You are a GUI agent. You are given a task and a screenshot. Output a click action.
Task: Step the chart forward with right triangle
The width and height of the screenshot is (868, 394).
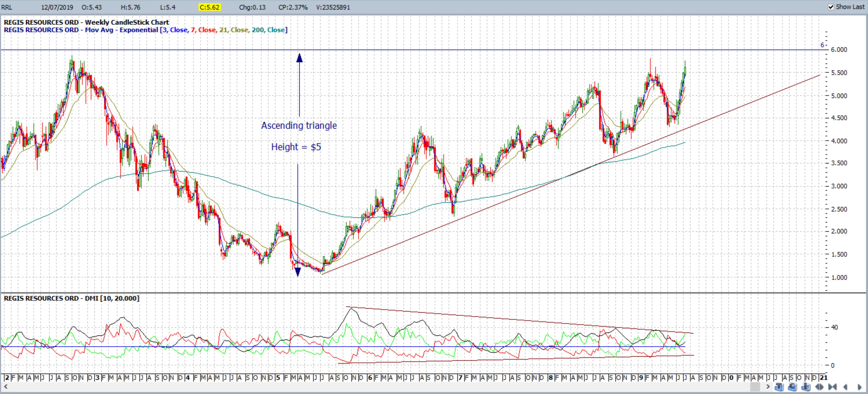860,387
